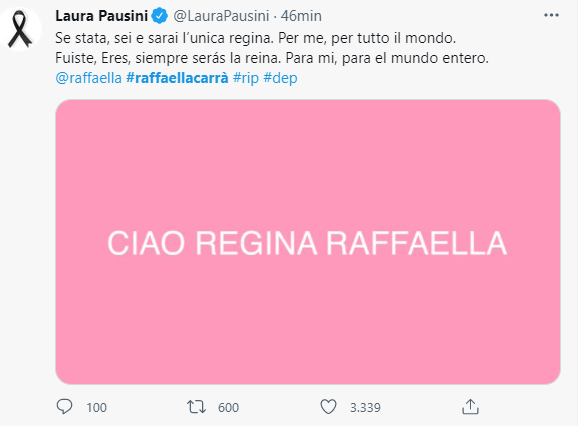View the pink CIAO REGINA RAFFAELLA image
Image resolution: width=580 pixels, height=426 pixels.
coord(308,242)
